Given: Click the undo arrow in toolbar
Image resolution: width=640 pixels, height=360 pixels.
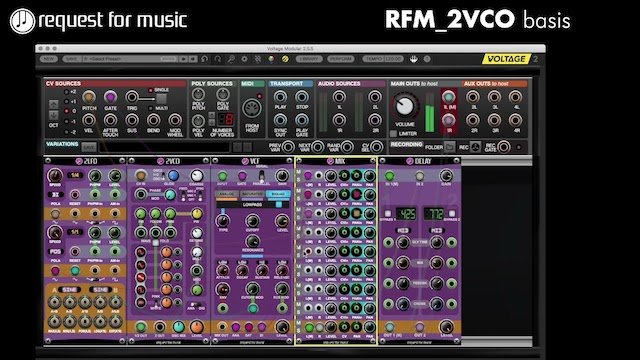Looking at the screenshot, I should (204, 59).
